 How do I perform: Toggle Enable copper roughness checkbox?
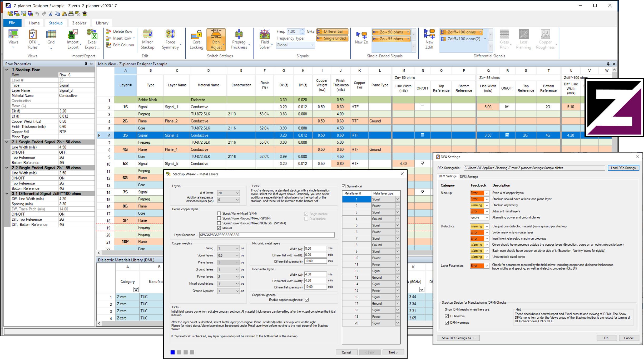(x=307, y=300)
